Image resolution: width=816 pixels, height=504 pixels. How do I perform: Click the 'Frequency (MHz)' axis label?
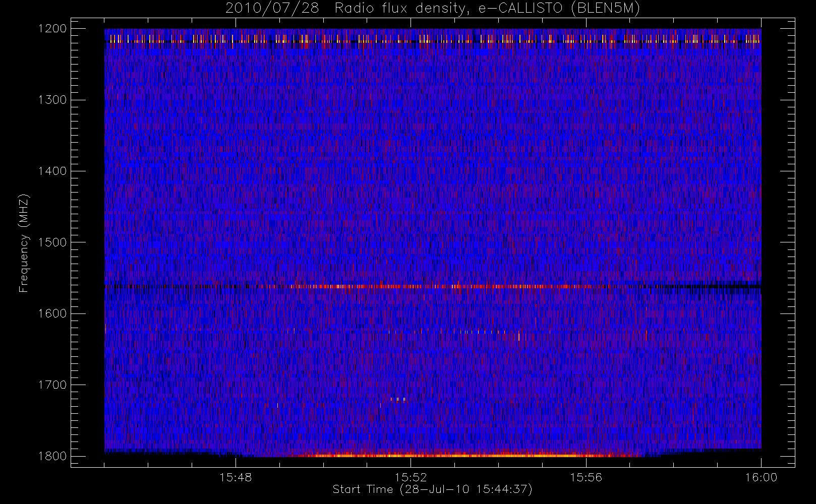tap(24, 243)
